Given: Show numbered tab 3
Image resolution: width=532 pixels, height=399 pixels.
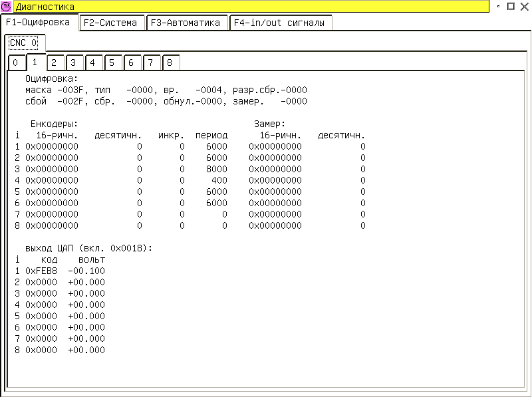Looking at the screenshot, I should click(73, 63).
